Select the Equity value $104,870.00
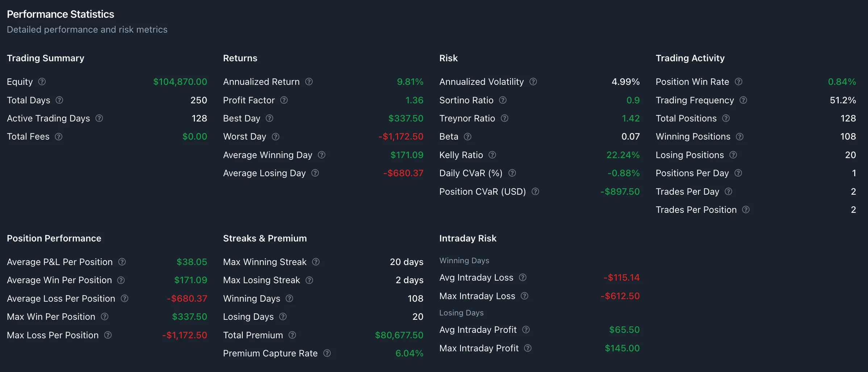The width and height of the screenshot is (868, 372). tap(180, 82)
